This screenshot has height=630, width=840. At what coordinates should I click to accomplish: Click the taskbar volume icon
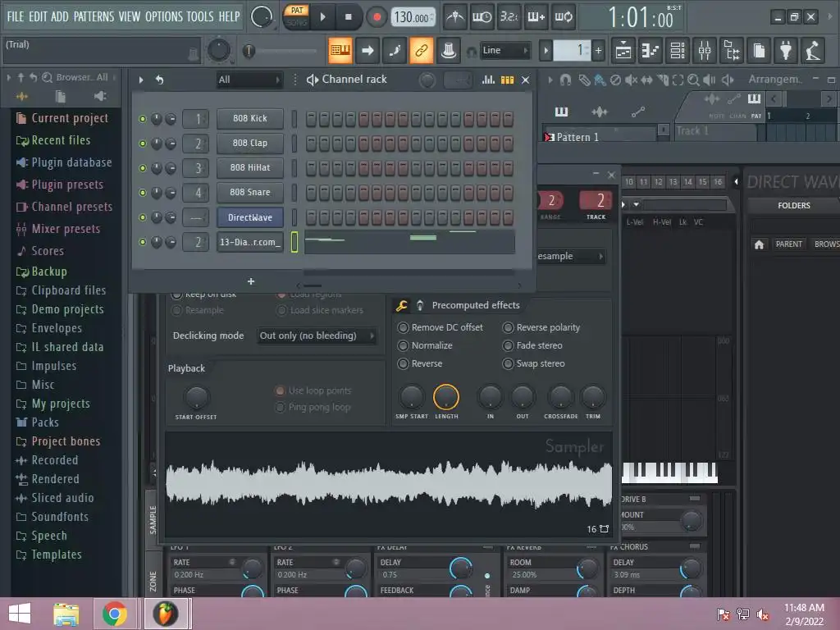pyautogui.click(x=762, y=614)
